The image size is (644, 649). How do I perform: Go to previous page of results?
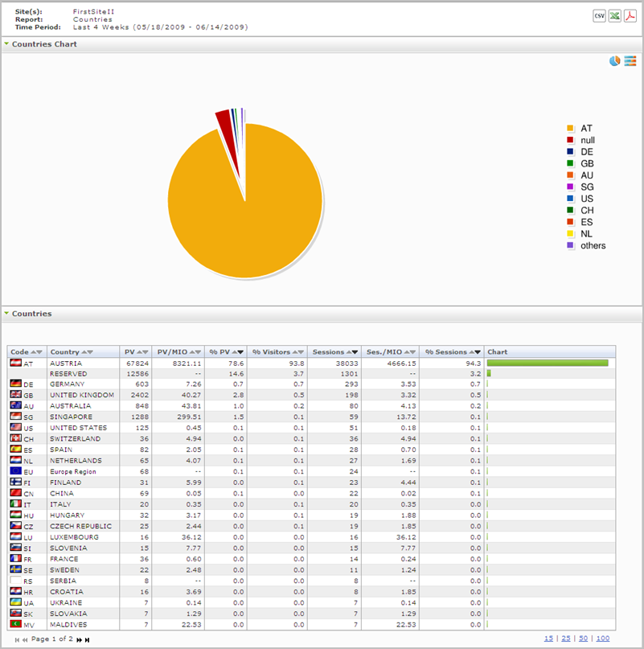pyautogui.click(x=25, y=640)
